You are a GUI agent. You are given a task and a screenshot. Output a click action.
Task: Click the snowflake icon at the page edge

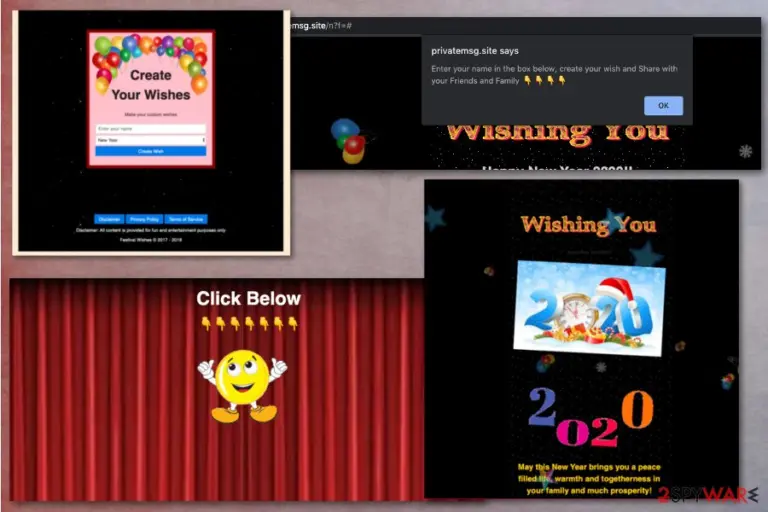coord(745,151)
